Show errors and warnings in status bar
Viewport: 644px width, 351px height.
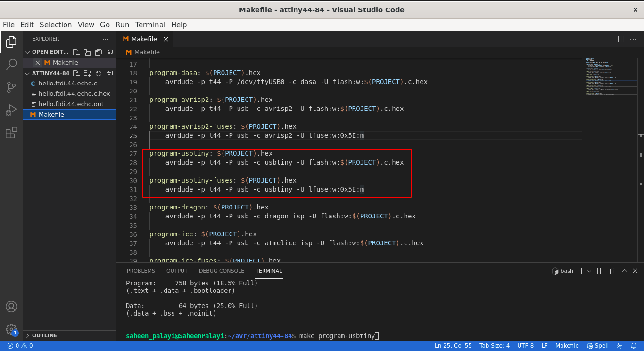coord(20,346)
